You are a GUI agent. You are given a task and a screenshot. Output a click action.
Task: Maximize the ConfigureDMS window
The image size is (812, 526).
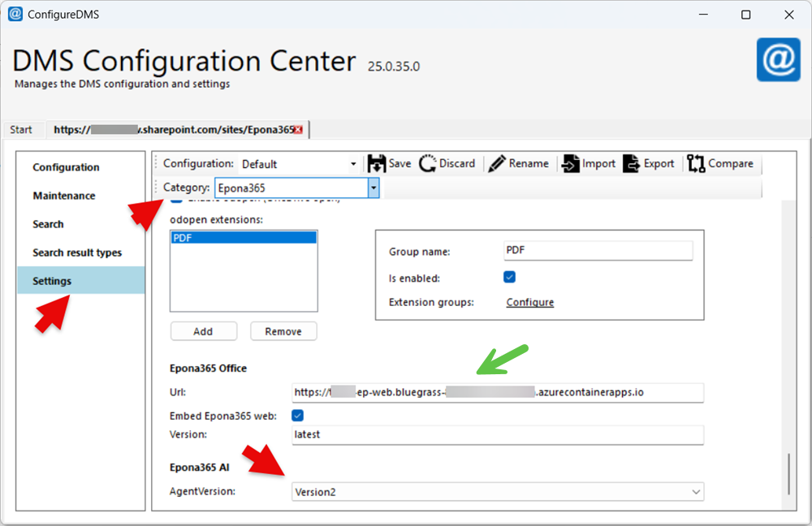click(745, 15)
